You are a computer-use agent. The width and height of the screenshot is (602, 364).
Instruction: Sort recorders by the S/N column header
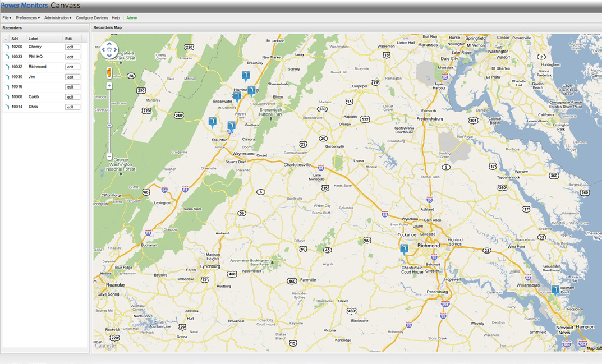pos(15,38)
